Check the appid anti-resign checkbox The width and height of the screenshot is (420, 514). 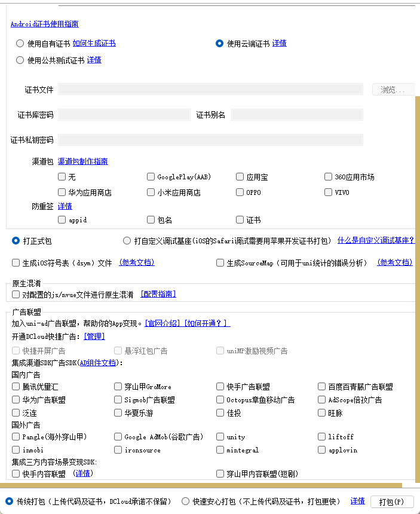coord(62,219)
